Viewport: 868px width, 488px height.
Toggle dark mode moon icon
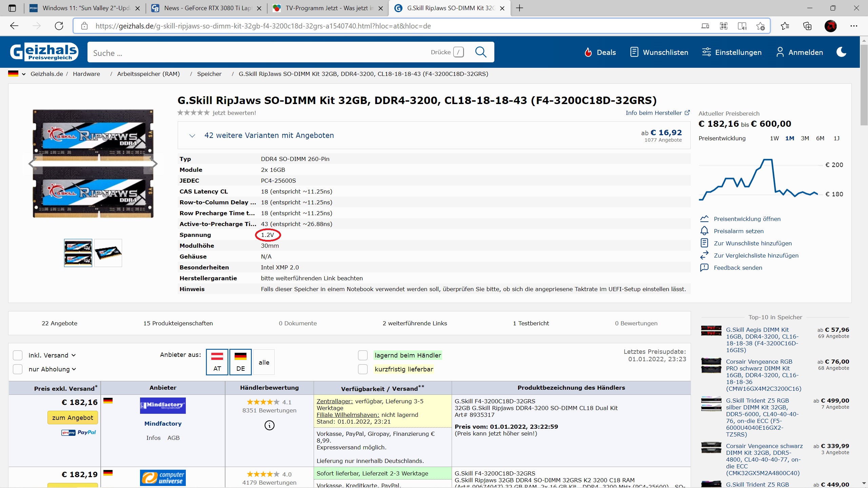pyautogui.click(x=841, y=52)
